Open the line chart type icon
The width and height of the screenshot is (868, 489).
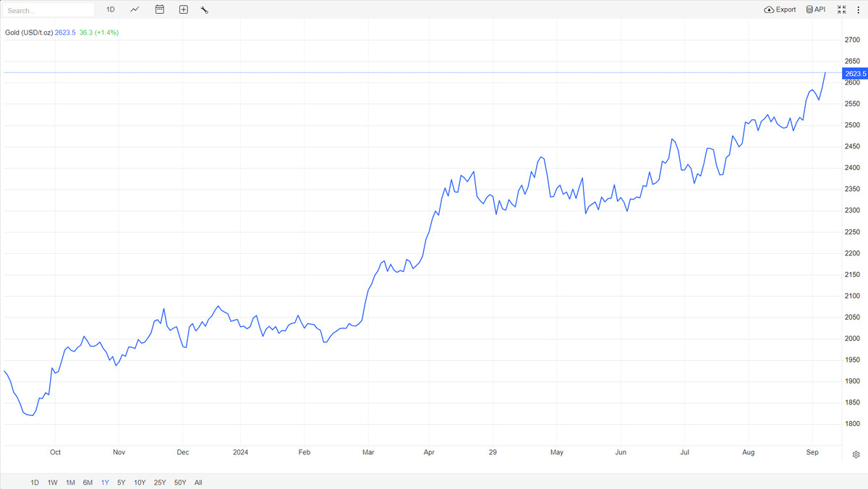click(135, 10)
